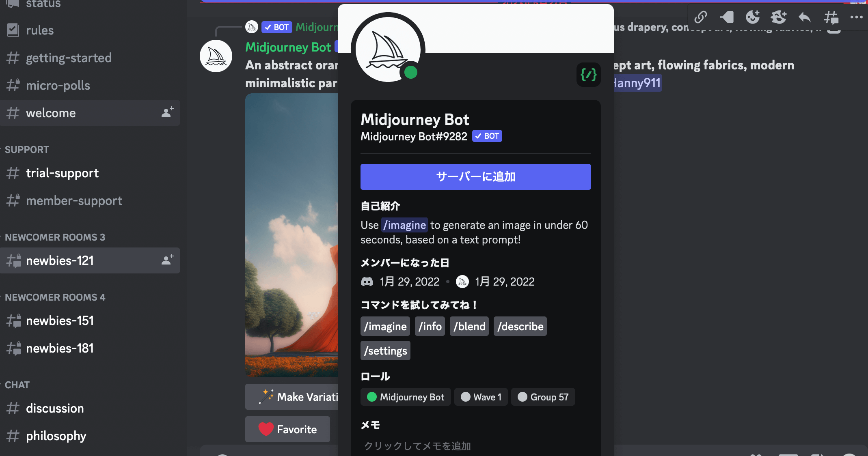Click the /blend command tag
This screenshot has width=868, height=456.
470,326
